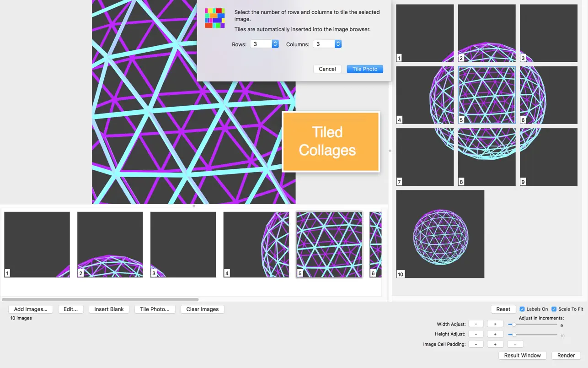This screenshot has width=588, height=368.
Task: Click the Width Adjust plus button
Action: pos(495,324)
